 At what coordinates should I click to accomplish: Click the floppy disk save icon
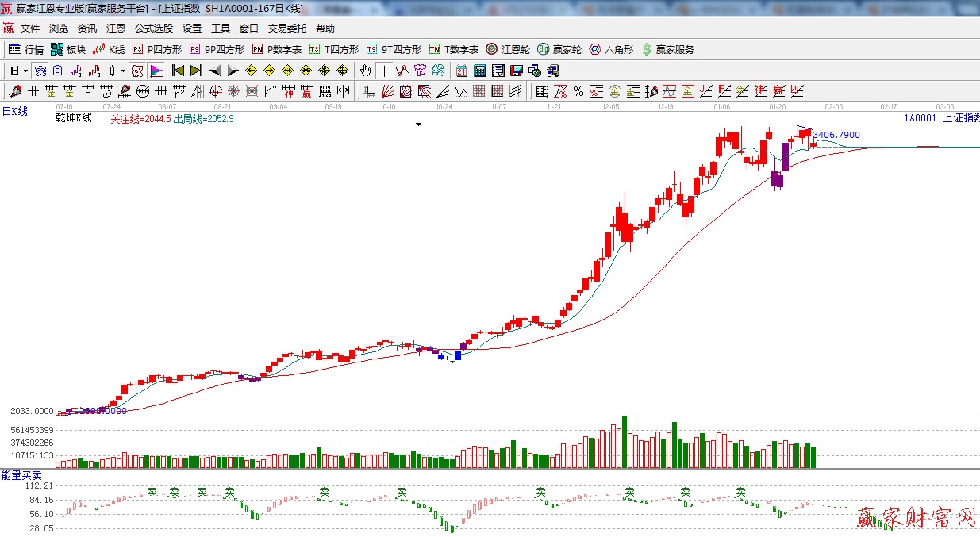coord(517,71)
